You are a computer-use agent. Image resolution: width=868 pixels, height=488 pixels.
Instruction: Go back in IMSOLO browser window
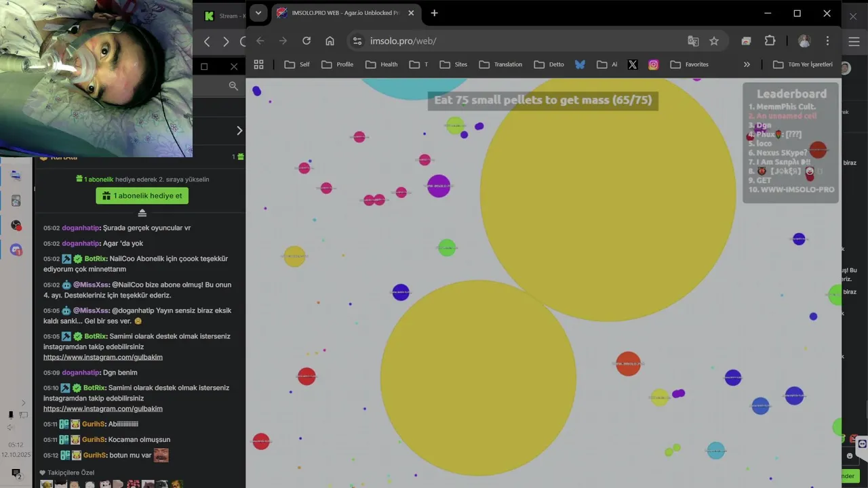260,41
